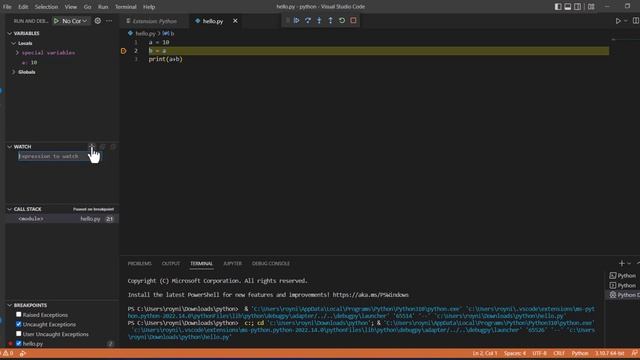Image resolution: width=640 pixels, height=360 pixels.
Task: Open the customize layout icon
Action: [591, 7]
